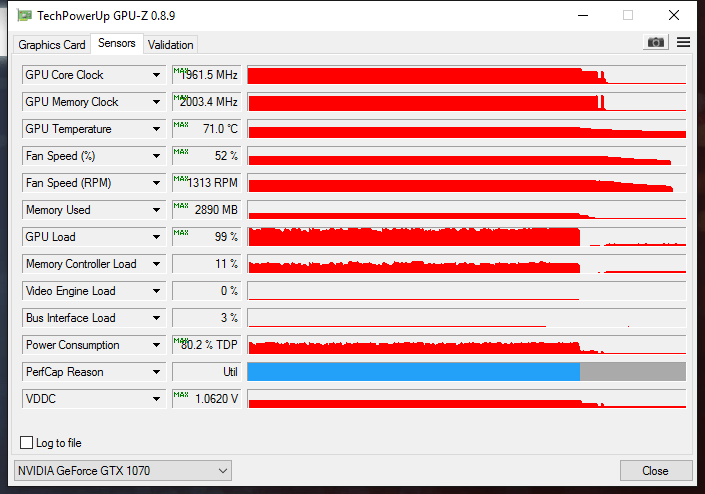Click the 3 % bus interface load value
Image resolution: width=705 pixels, height=494 pixels.
point(207,318)
